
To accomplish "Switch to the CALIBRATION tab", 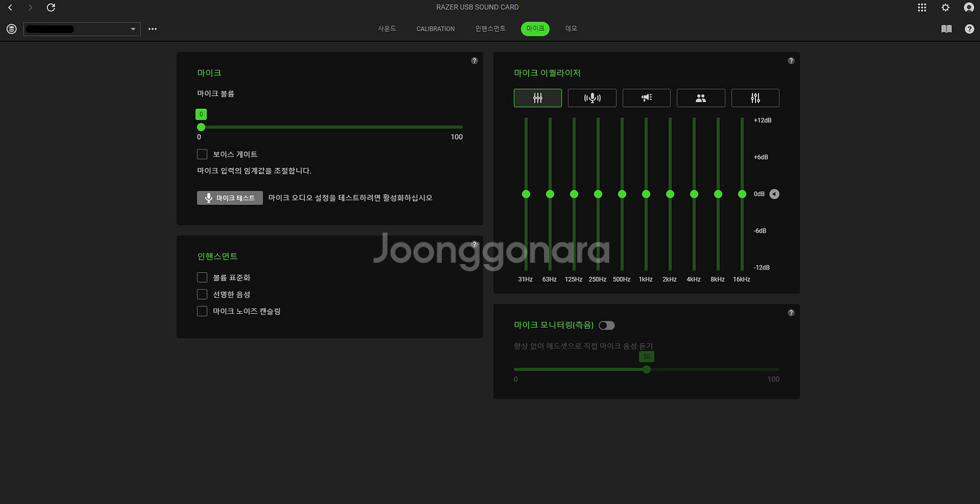I will [x=435, y=29].
